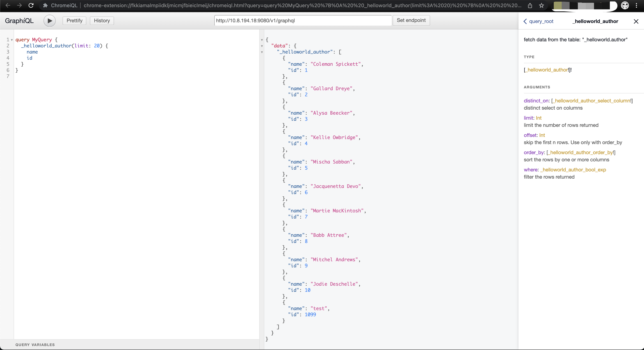Bookmark the page with the star icon

(x=542, y=6)
